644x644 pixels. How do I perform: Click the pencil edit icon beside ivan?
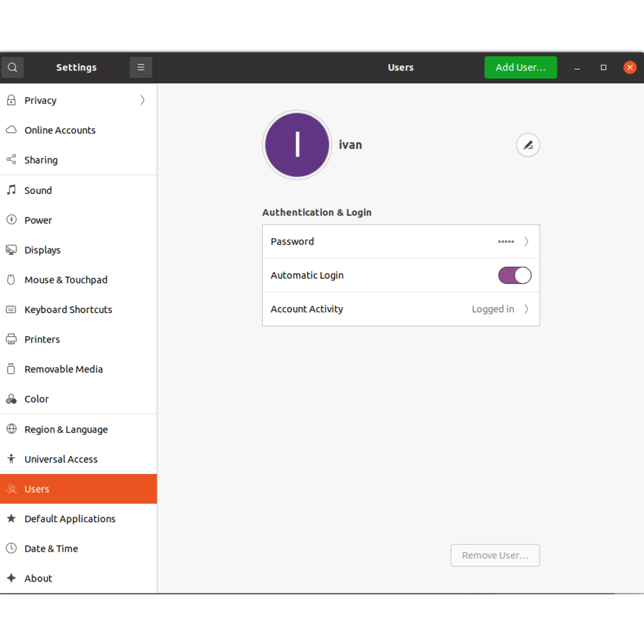tap(528, 145)
